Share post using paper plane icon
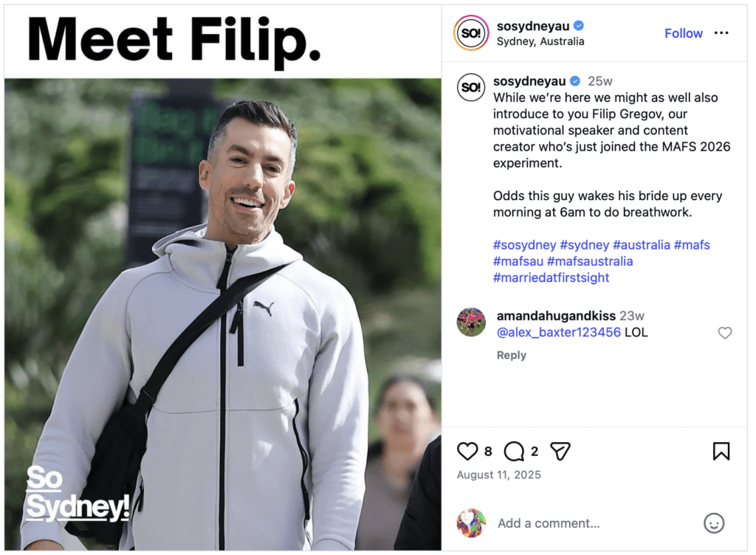Screen dimensions: 756x555 click(560, 452)
